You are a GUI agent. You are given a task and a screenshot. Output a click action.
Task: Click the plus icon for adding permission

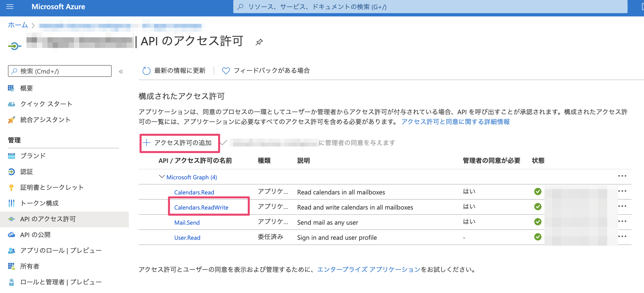coord(147,143)
